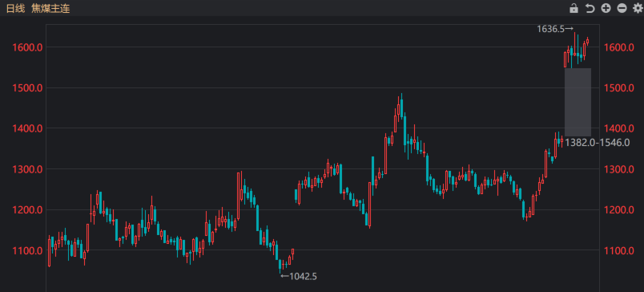
Task: Select the 日线 period label
Action: point(16,8)
